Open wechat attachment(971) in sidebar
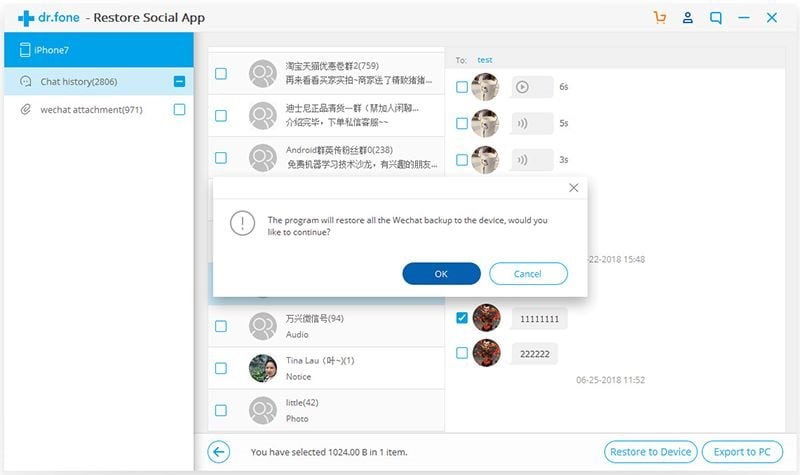Screen dimensions: 800x475 click(x=99, y=109)
